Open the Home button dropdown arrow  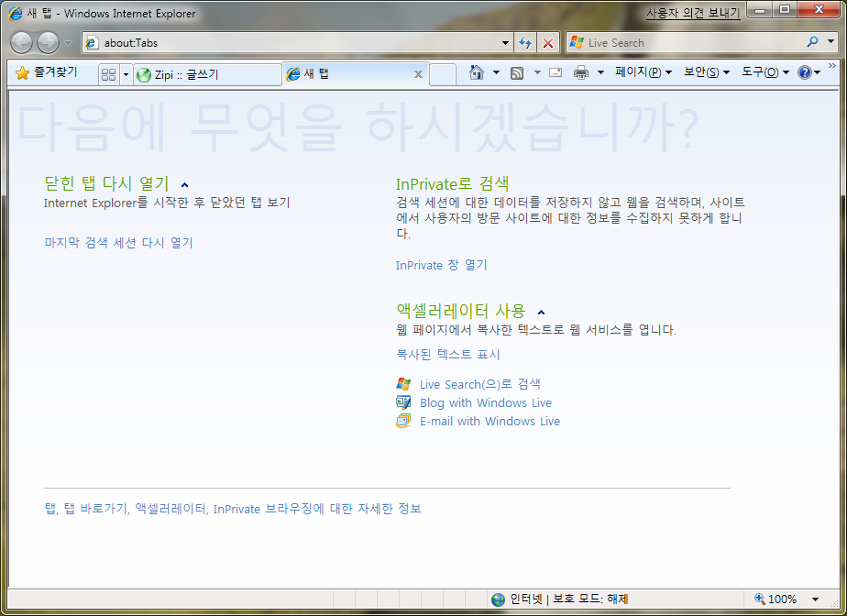[496, 72]
